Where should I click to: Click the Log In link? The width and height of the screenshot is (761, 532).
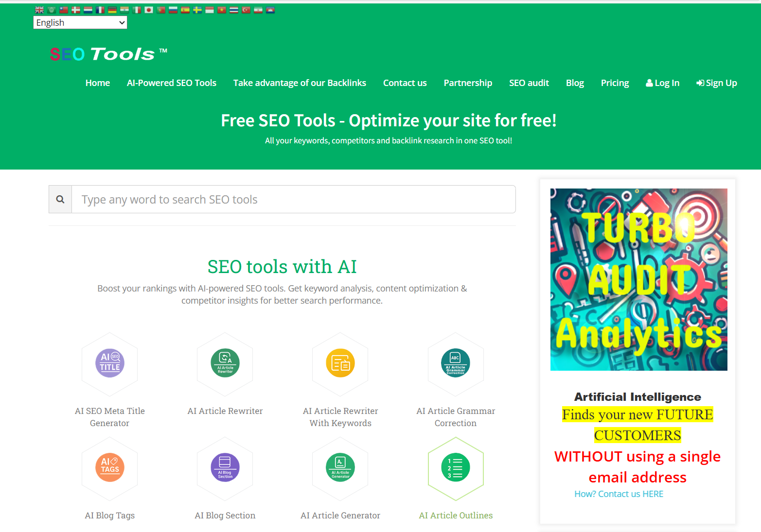(x=662, y=83)
